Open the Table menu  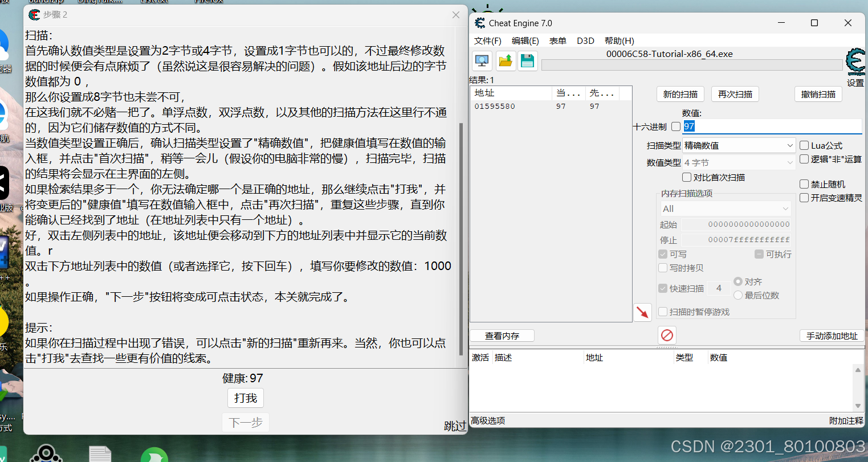[x=557, y=40]
